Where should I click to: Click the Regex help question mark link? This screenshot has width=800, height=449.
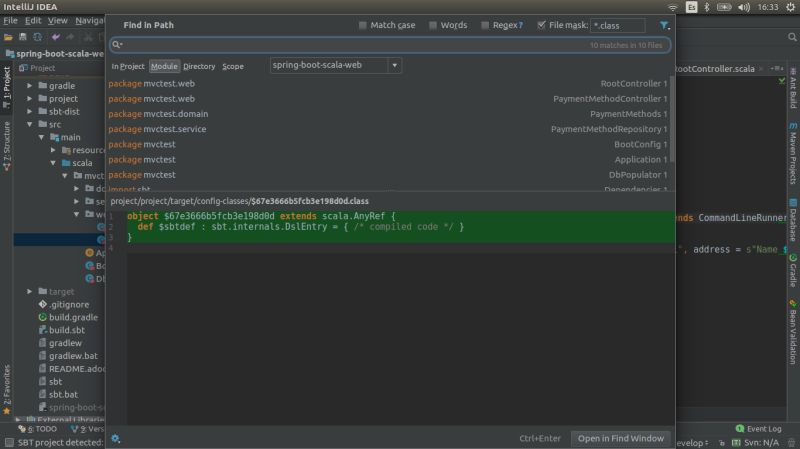coord(520,25)
